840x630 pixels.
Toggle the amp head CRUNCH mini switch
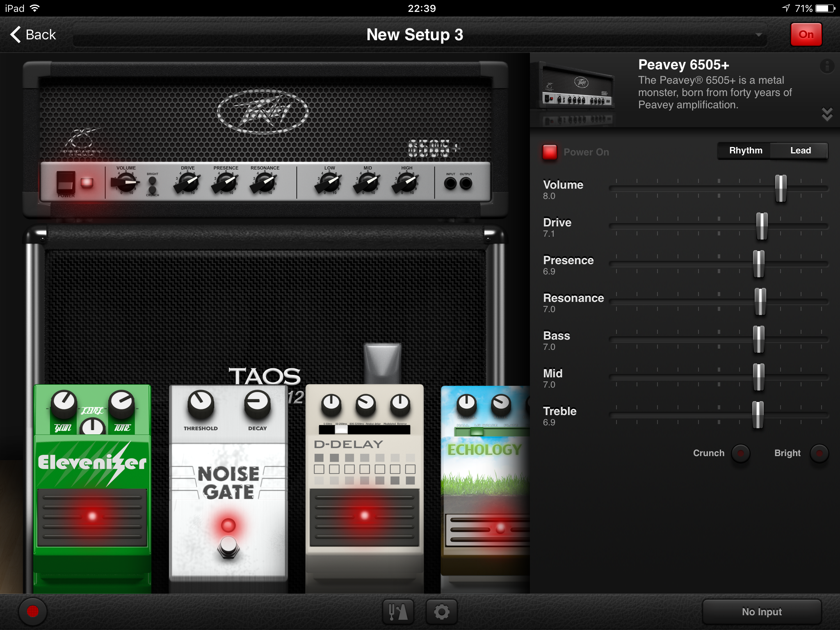click(152, 190)
